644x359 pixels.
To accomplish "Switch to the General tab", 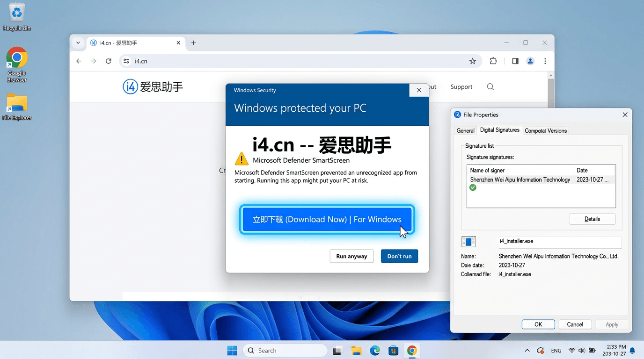I will (x=465, y=130).
